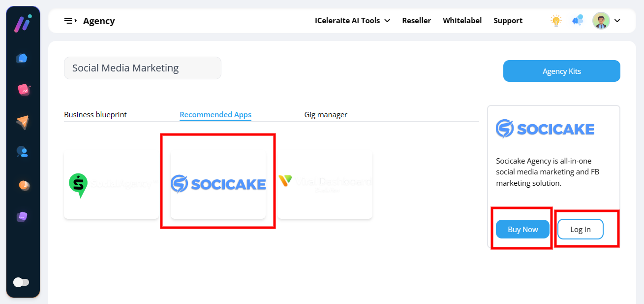644x304 pixels.
Task: Click the app logo in the sidebar
Action: (23, 24)
